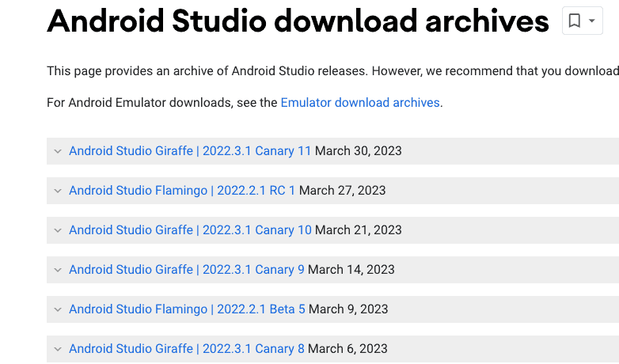Click the bookmark icon beside the page title

click(575, 21)
